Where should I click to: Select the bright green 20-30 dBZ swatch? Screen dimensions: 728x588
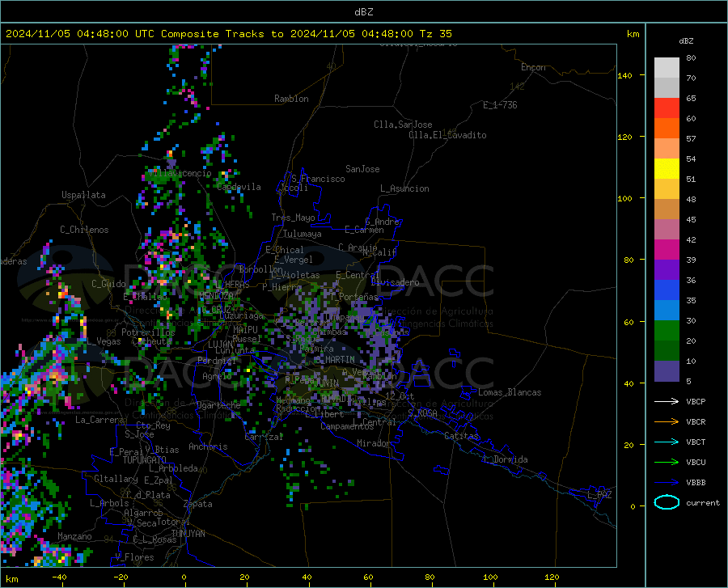point(667,331)
